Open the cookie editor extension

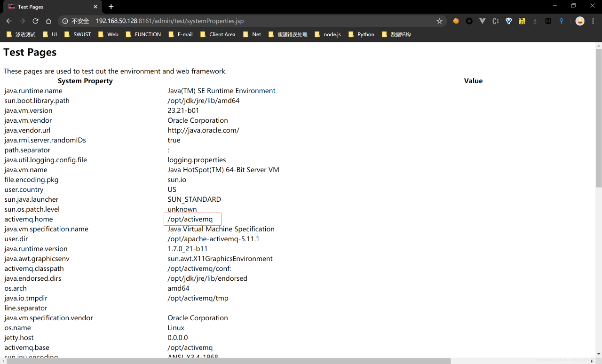[x=456, y=21]
